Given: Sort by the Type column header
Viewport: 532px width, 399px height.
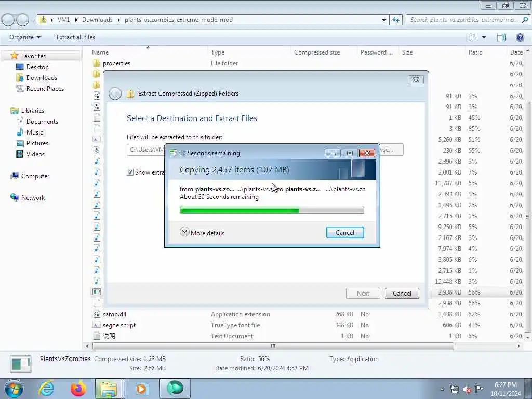Looking at the screenshot, I should (x=218, y=52).
